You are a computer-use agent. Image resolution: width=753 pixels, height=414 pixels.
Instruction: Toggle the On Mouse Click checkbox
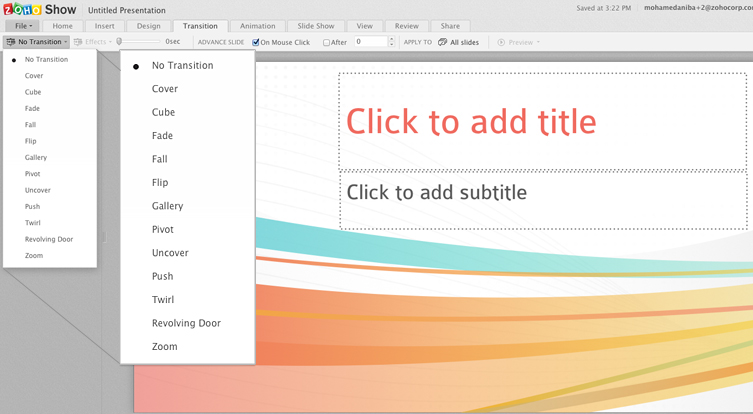[256, 42]
